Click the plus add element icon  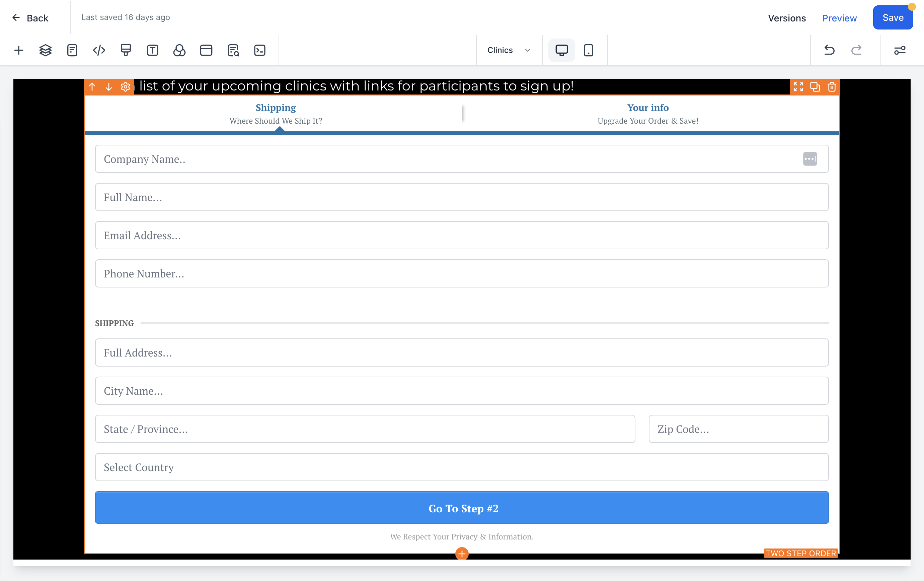click(18, 50)
